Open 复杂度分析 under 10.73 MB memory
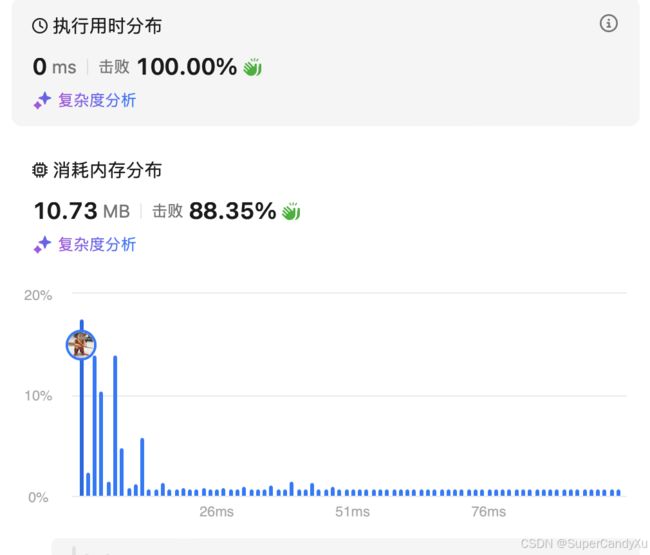Viewport: 650px width, 555px height. click(97, 244)
